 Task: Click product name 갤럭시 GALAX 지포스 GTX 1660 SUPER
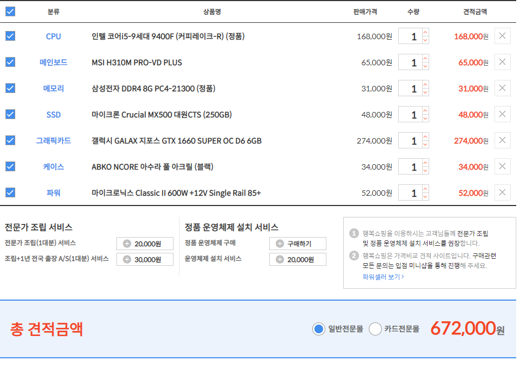point(176,141)
